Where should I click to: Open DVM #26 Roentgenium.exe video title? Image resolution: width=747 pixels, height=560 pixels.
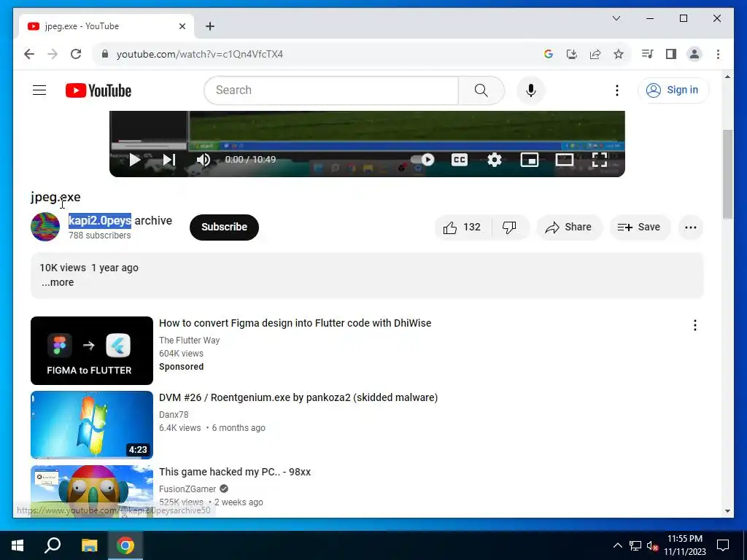click(x=298, y=397)
